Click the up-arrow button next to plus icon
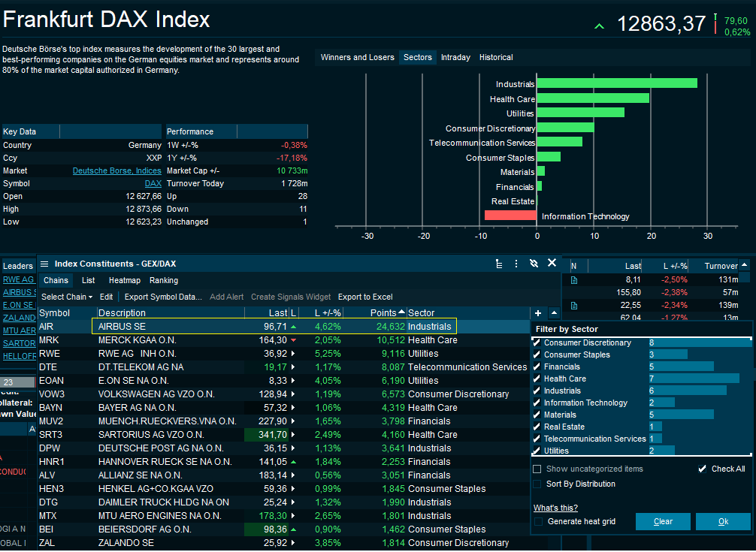756x552 pixels. point(554,313)
